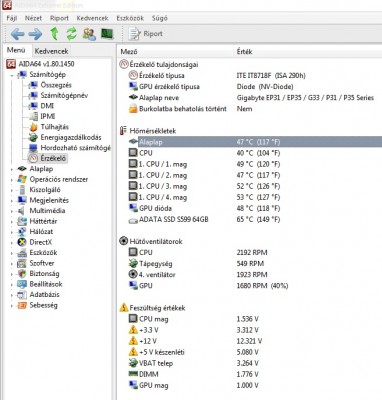Click the Forward navigation arrow
The width and height of the screenshot is (382, 400).
tap(35, 34)
